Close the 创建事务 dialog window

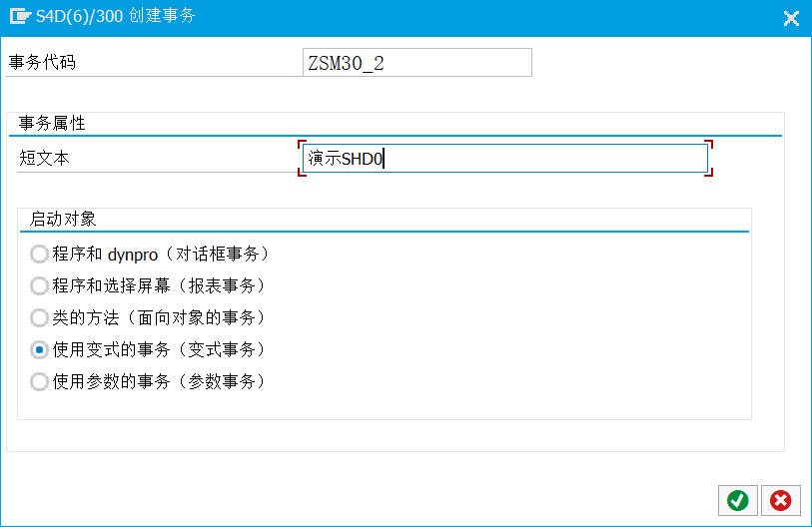coord(791,19)
